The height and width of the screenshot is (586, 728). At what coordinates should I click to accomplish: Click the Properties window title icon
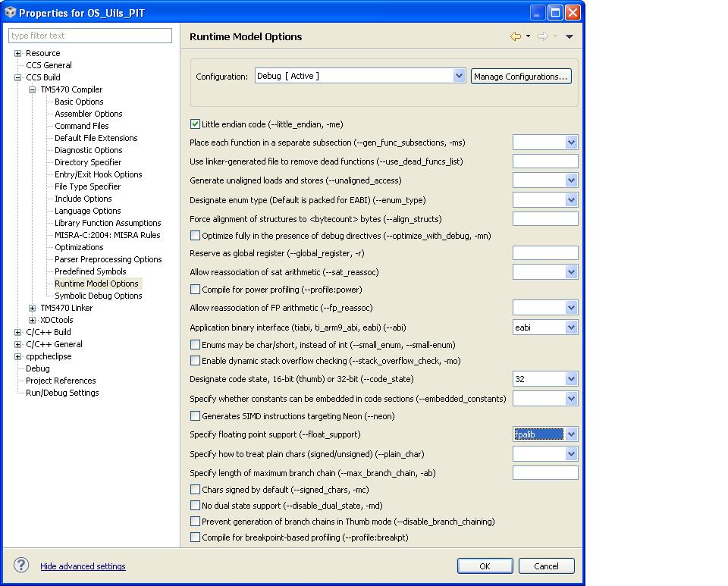point(10,13)
